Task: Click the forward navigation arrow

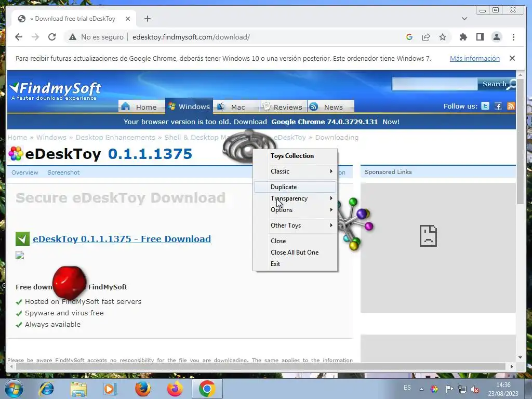Action: [35, 37]
